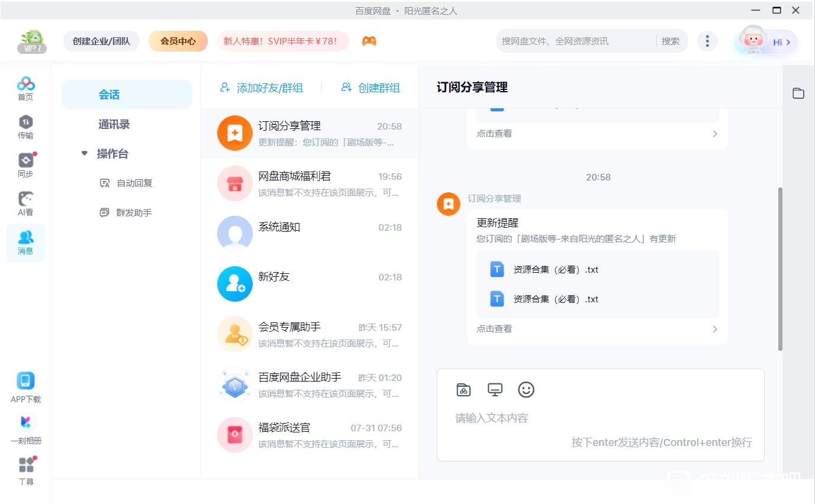
Task: Click the chat message vertical scrollbar
Action: pos(780,269)
